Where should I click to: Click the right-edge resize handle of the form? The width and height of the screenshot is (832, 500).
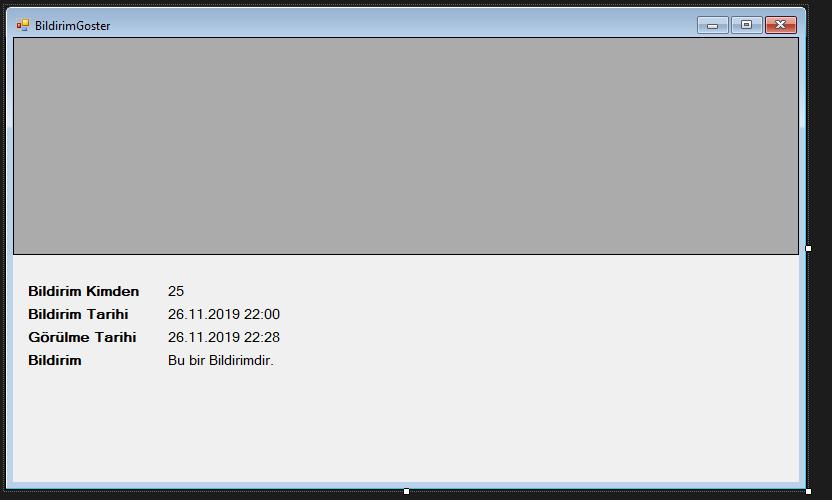tap(808, 248)
